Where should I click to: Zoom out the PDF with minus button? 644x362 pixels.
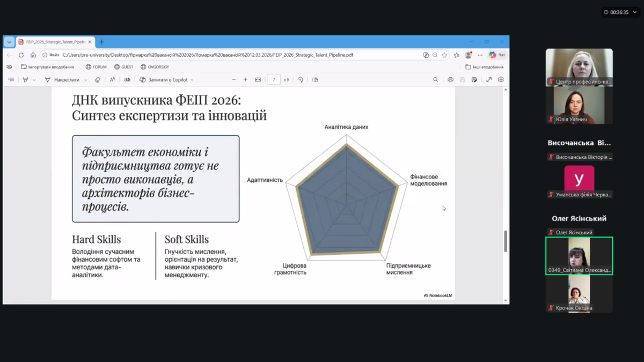pyautogui.click(x=234, y=79)
